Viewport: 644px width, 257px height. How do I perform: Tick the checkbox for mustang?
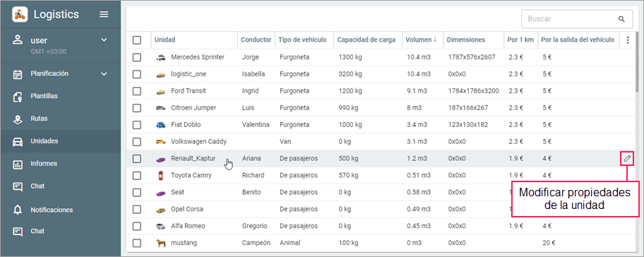(x=137, y=243)
